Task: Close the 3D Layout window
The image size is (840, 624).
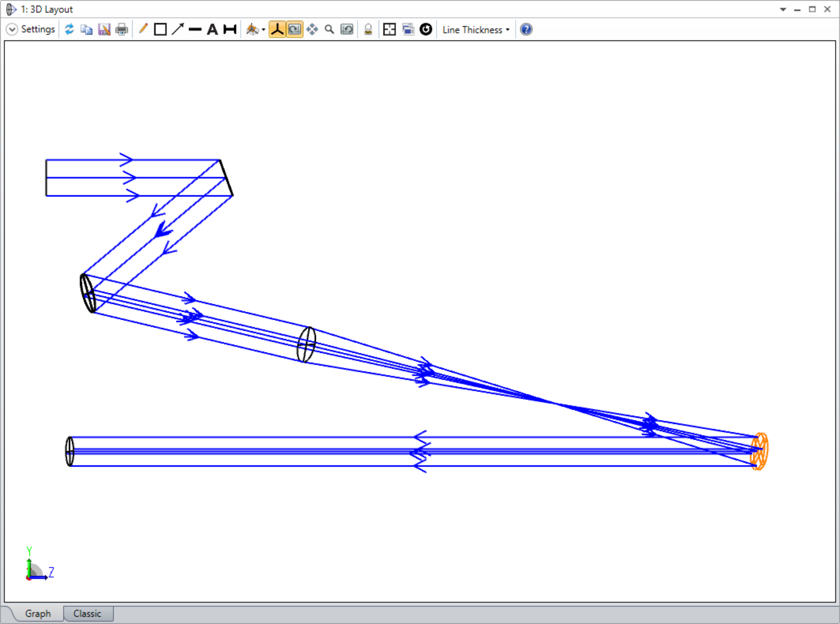Action: tap(827, 9)
